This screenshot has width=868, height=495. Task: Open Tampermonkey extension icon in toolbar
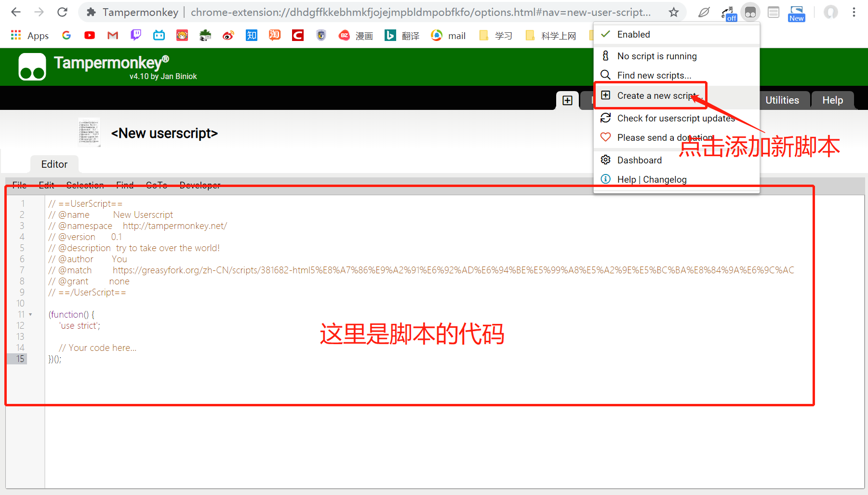coord(750,13)
